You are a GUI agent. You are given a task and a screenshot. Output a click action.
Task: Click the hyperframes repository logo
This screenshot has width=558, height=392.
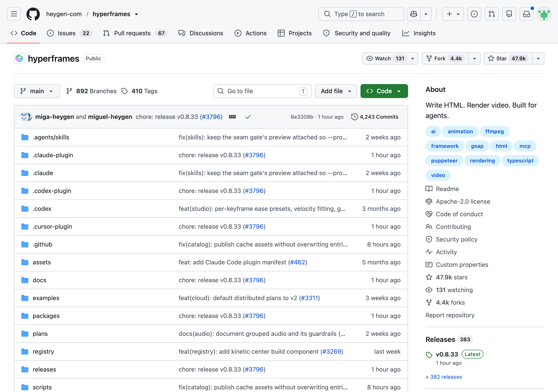[19, 59]
